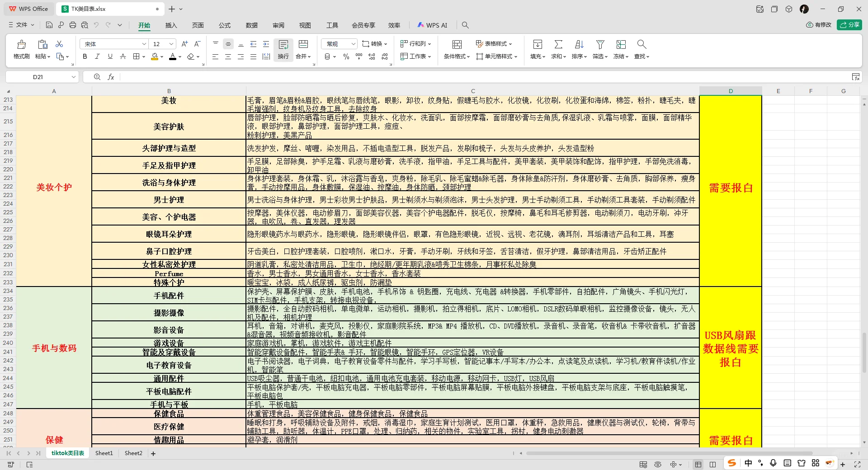Viewport: 868px width, 470px height.
Task: Select column D header
Action: 731,91
